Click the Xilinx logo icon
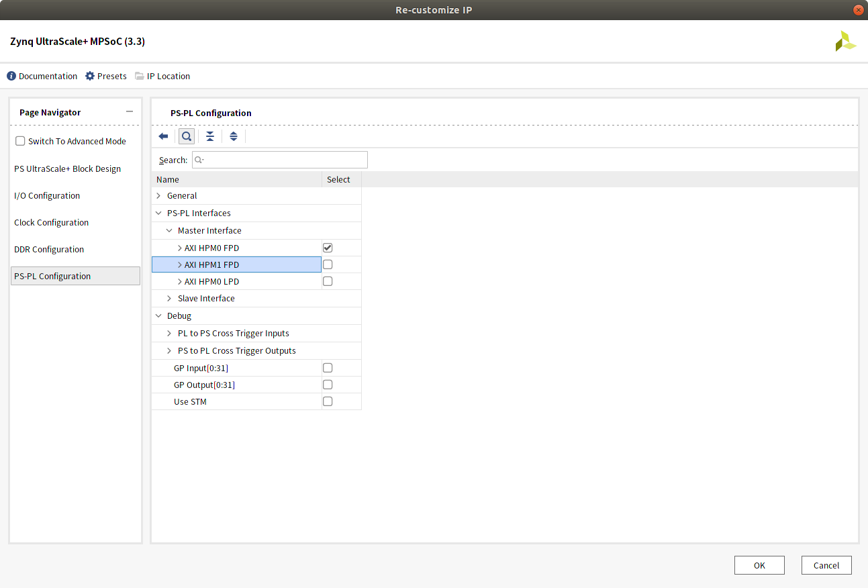The image size is (868, 588). [x=845, y=41]
